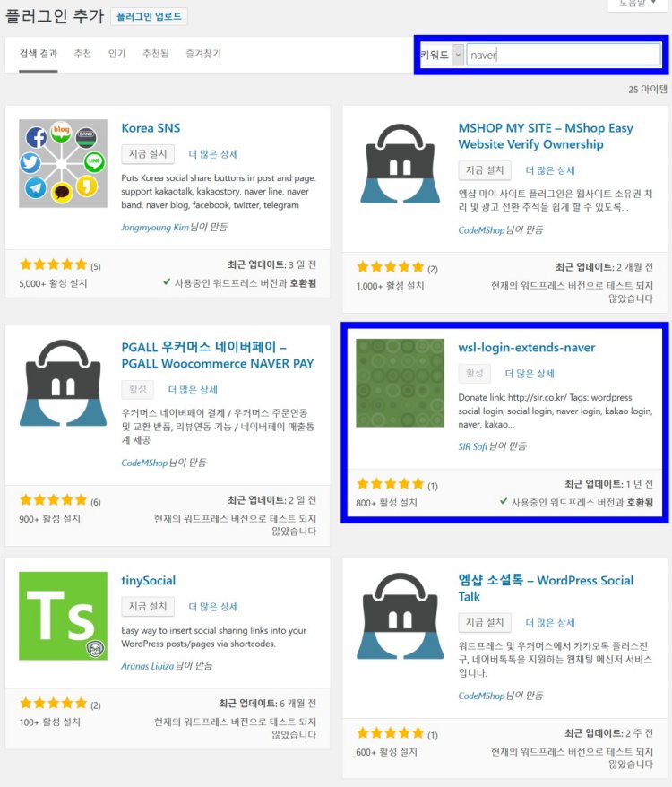Screen dimensions: 672x787
Task: Click the 800+ 활성 설치 text
Action: pyautogui.click(x=386, y=503)
